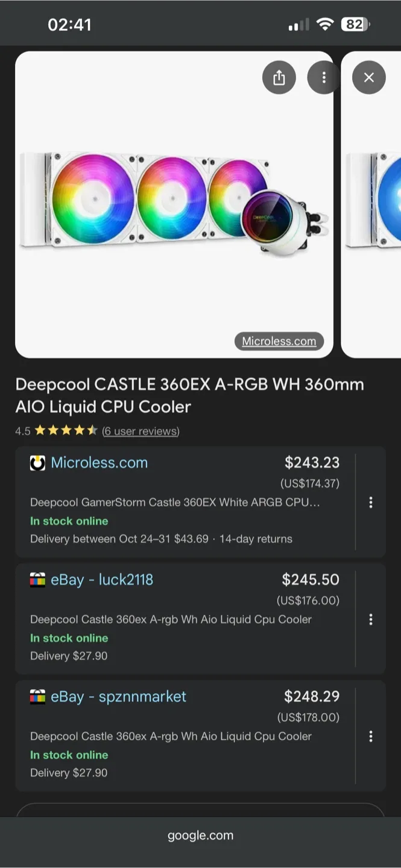Open the 6 user reviews link
Viewport: 401px width, 868px height.
(141, 431)
